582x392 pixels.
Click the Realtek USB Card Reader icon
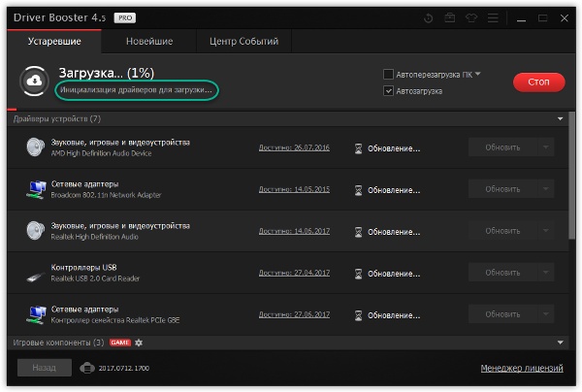point(36,277)
